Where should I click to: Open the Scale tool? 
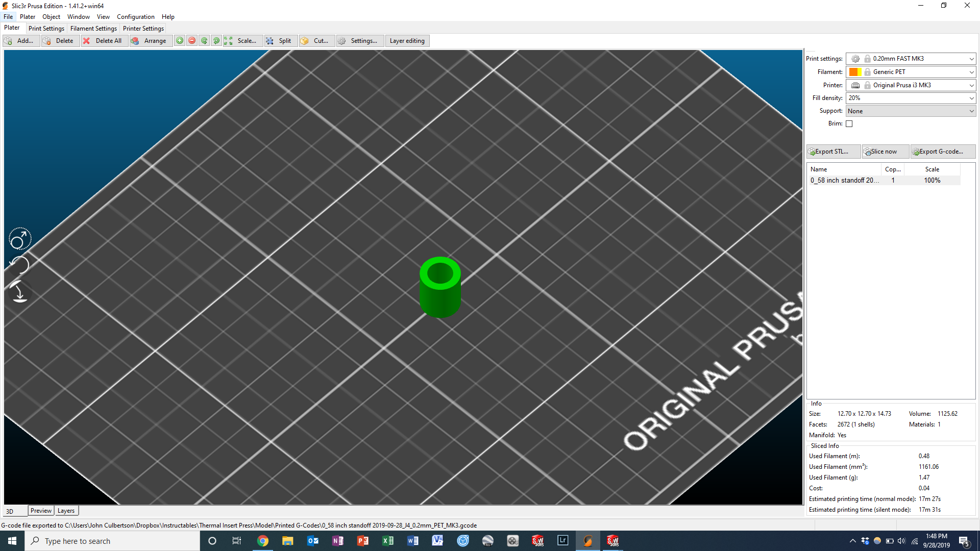pyautogui.click(x=242, y=41)
